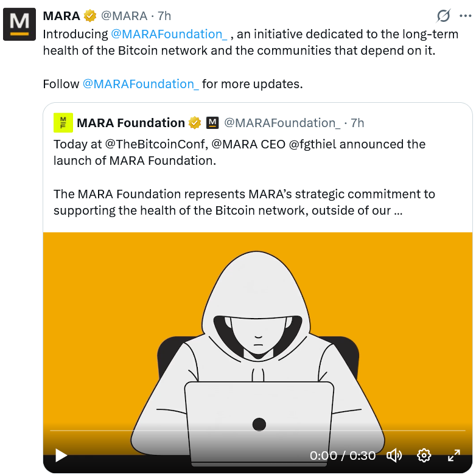Enter fullscreen video mode

pyautogui.click(x=454, y=455)
